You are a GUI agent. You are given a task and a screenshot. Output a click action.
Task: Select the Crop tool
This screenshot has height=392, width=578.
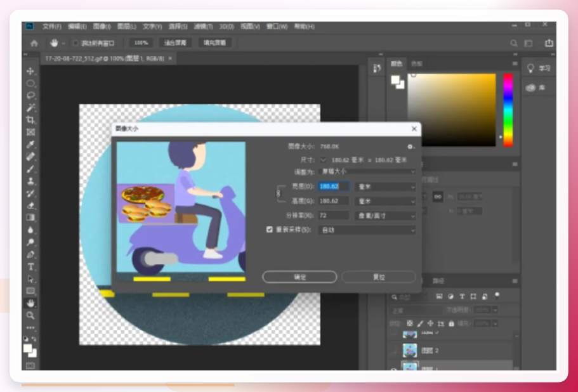pyautogui.click(x=30, y=120)
